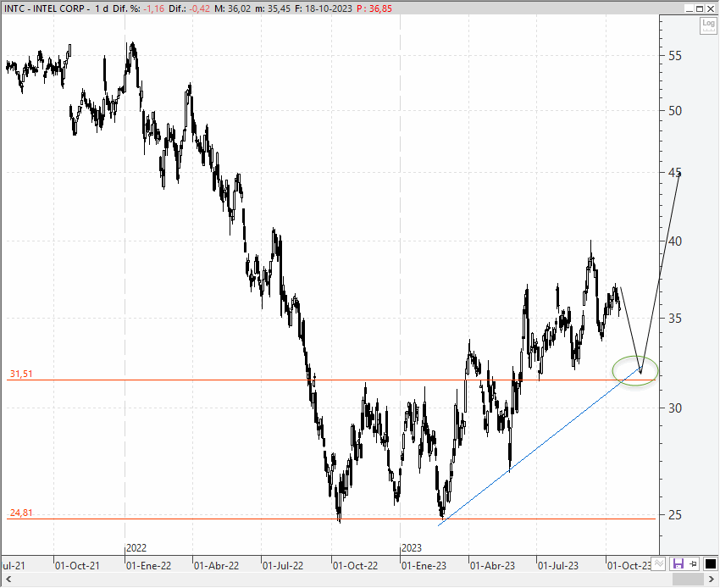
Task: Click the 55 price axis label
Action: [x=675, y=56]
